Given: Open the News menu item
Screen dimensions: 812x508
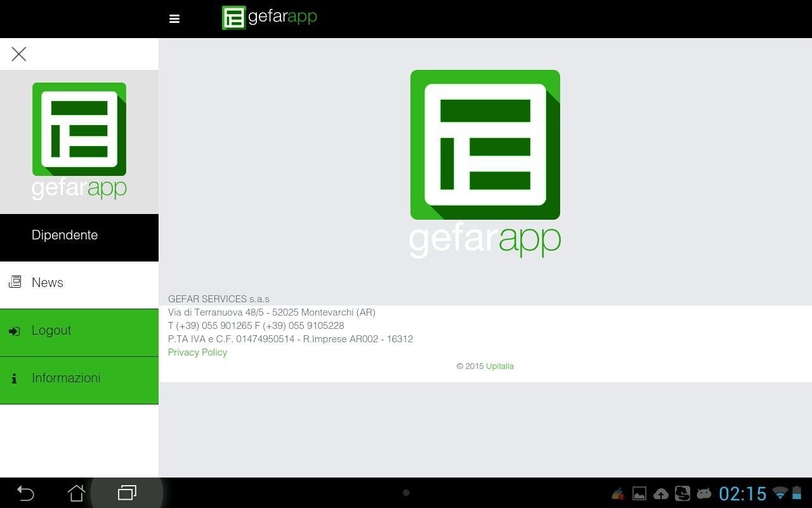Looking at the screenshot, I should click(x=79, y=285).
